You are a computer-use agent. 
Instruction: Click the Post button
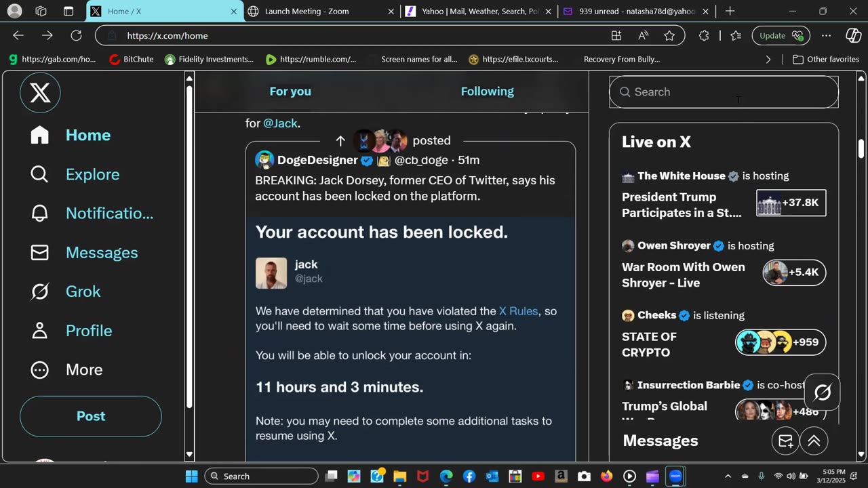coord(91,416)
